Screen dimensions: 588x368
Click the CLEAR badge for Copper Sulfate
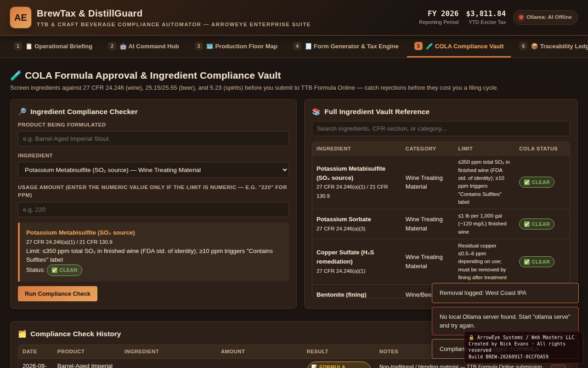(x=537, y=262)
